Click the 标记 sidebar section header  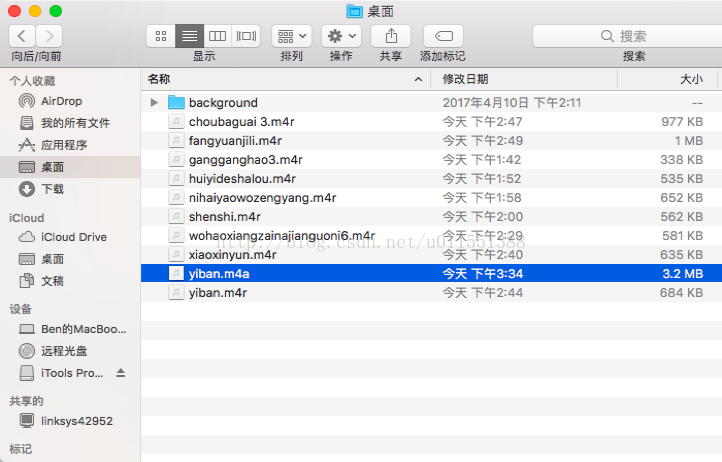20,449
